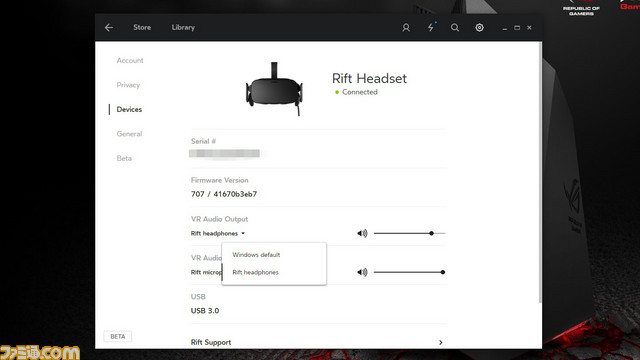Screen dimensions: 640x360
Task: Adjust the VR audio output volume slider
Action: pos(409,233)
